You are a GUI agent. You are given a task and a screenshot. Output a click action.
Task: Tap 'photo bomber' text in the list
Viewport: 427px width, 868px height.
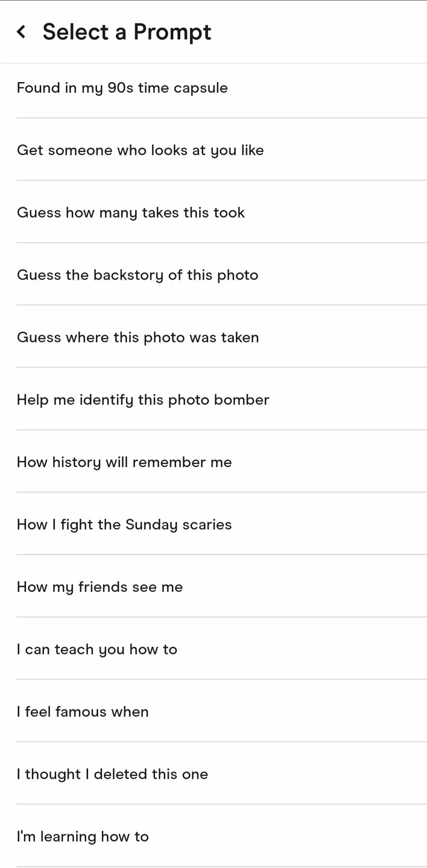coord(218,400)
